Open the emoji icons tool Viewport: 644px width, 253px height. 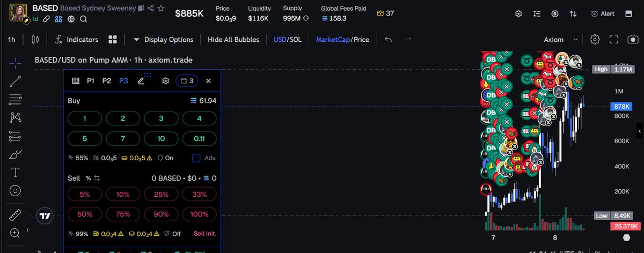(x=16, y=191)
